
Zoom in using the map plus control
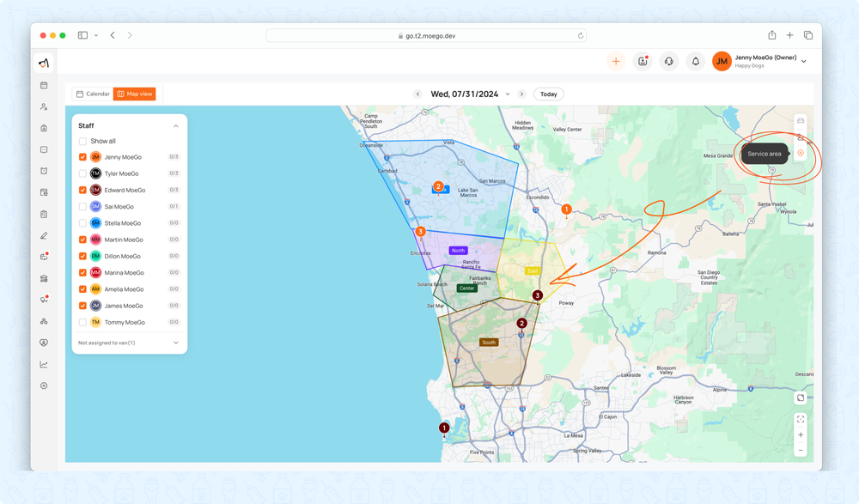(x=801, y=434)
